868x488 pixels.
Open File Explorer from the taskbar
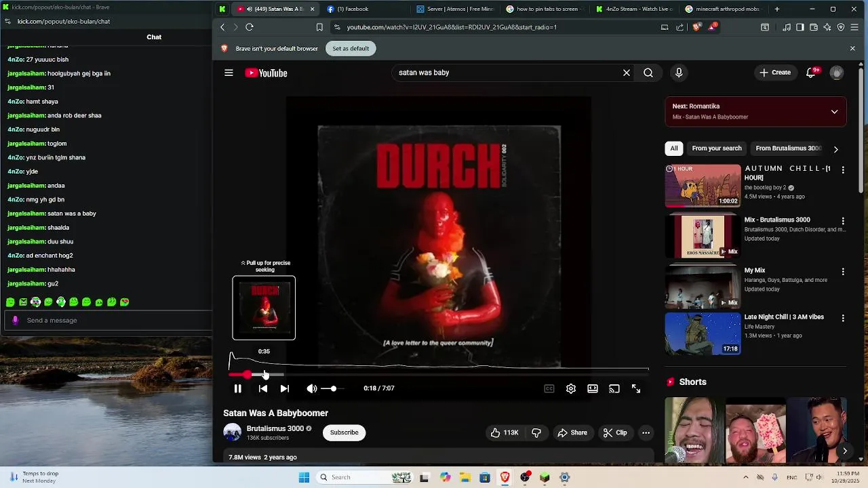(465, 477)
